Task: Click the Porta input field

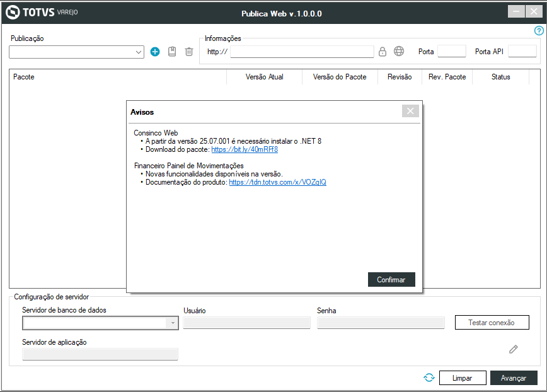Action: tap(451, 51)
